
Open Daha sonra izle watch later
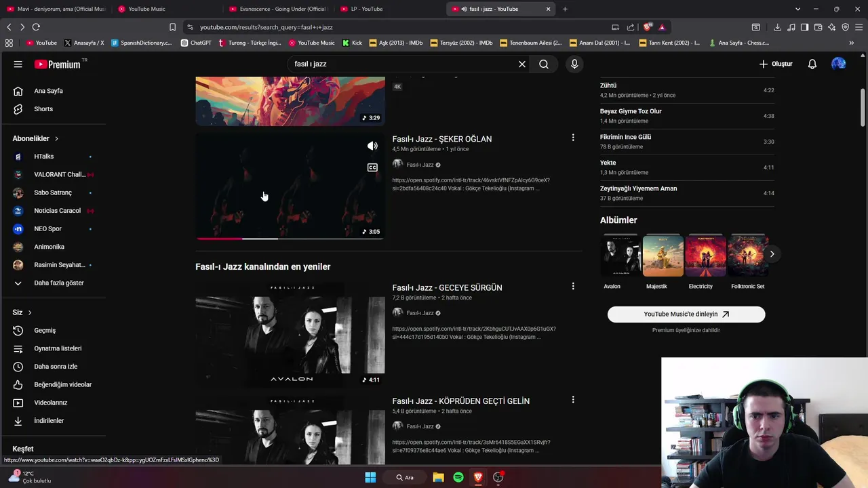pos(54,367)
